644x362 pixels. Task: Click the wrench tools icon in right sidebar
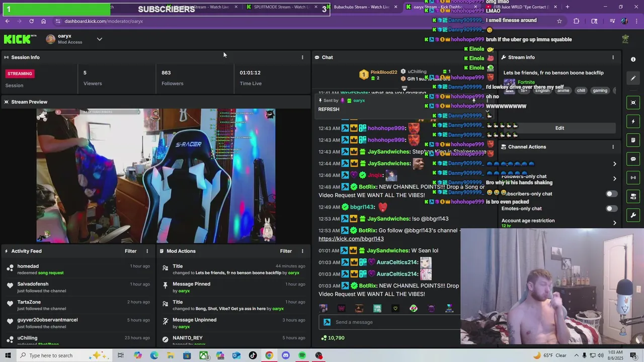point(633,215)
